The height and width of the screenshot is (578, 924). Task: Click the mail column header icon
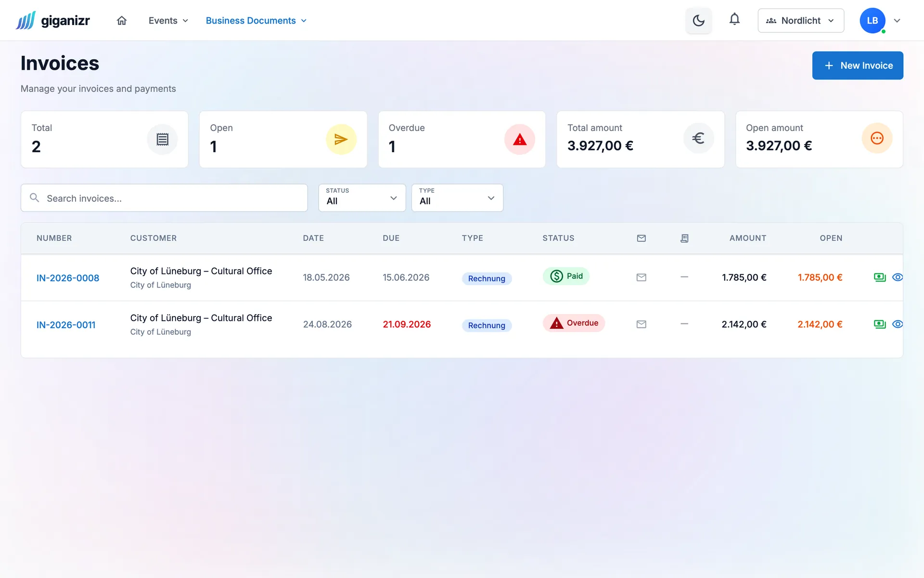tap(642, 238)
